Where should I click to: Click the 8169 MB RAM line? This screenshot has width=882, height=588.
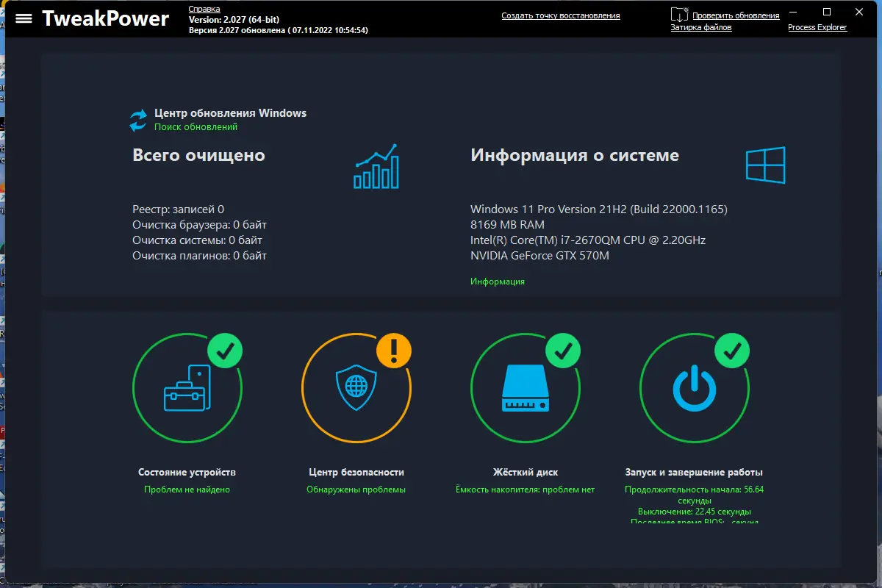pyautogui.click(x=507, y=225)
